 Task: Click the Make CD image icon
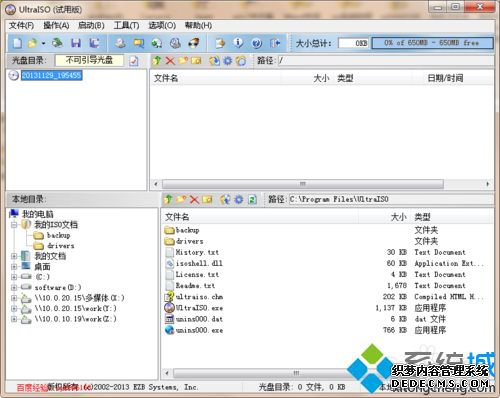120,43
